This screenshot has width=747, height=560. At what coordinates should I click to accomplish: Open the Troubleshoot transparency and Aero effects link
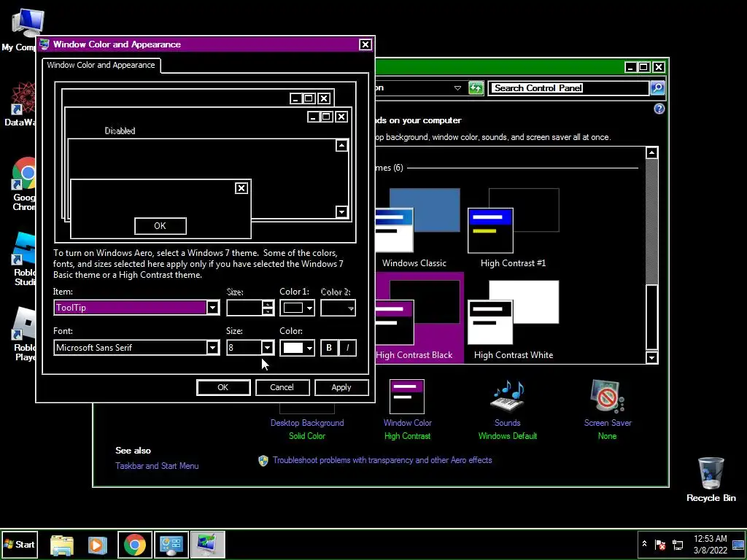(382, 461)
